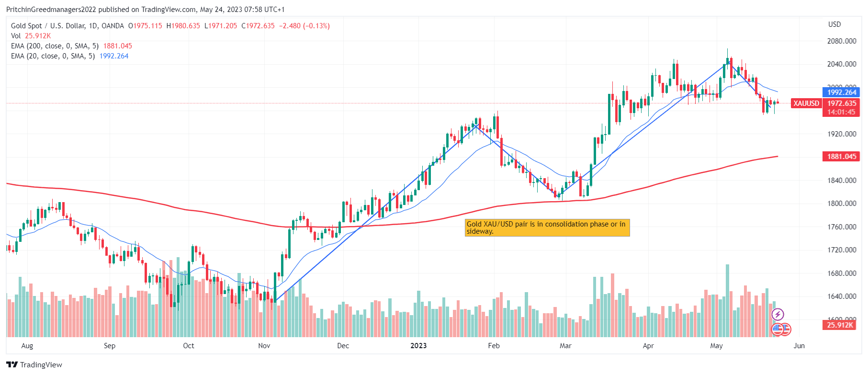Click the 1760.000 price axis level
The image size is (868, 375).
[x=842, y=227]
